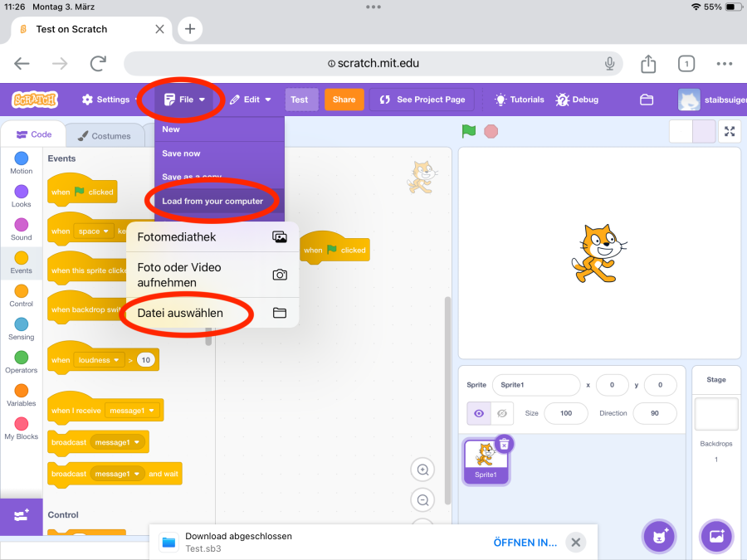Viewport: 747px width, 560px height.
Task: Click the Choose a Sprite cat button
Action: (x=659, y=536)
